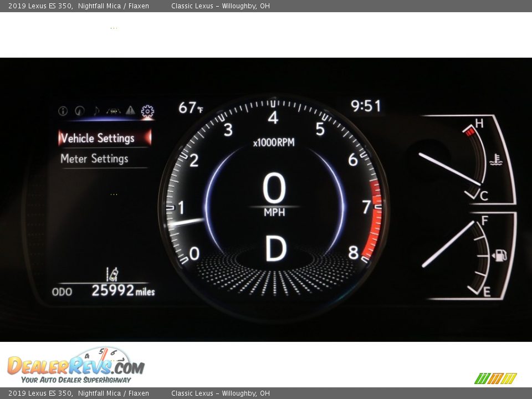Click the x1000RPM label
The width and height of the screenshot is (532, 399).
tap(274, 142)
